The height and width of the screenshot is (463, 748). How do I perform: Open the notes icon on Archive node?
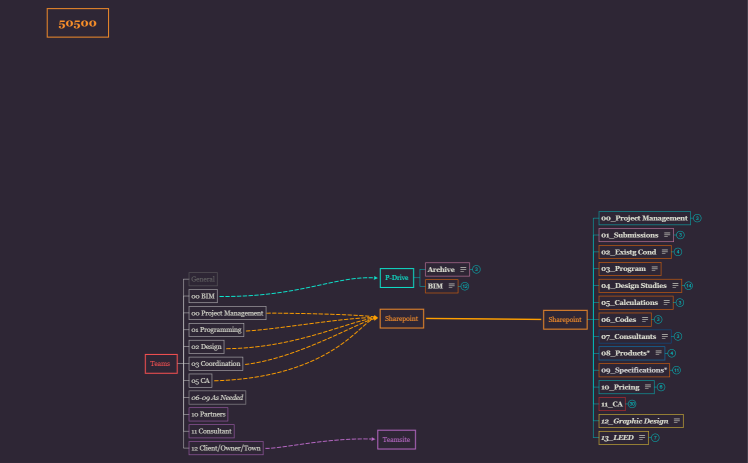(x=463, y=270)
